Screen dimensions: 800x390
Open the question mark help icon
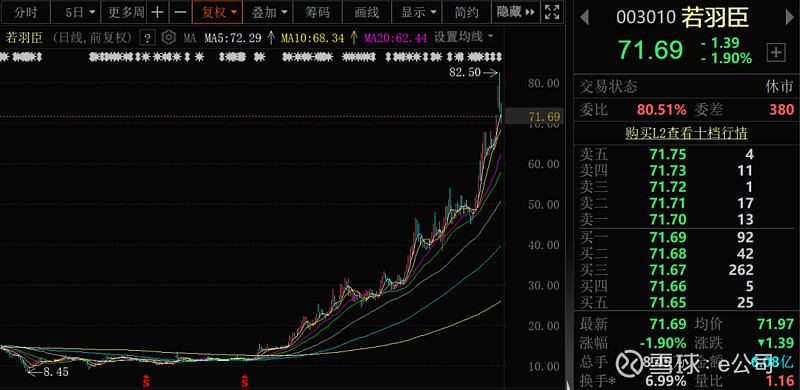tap(147, 38)
